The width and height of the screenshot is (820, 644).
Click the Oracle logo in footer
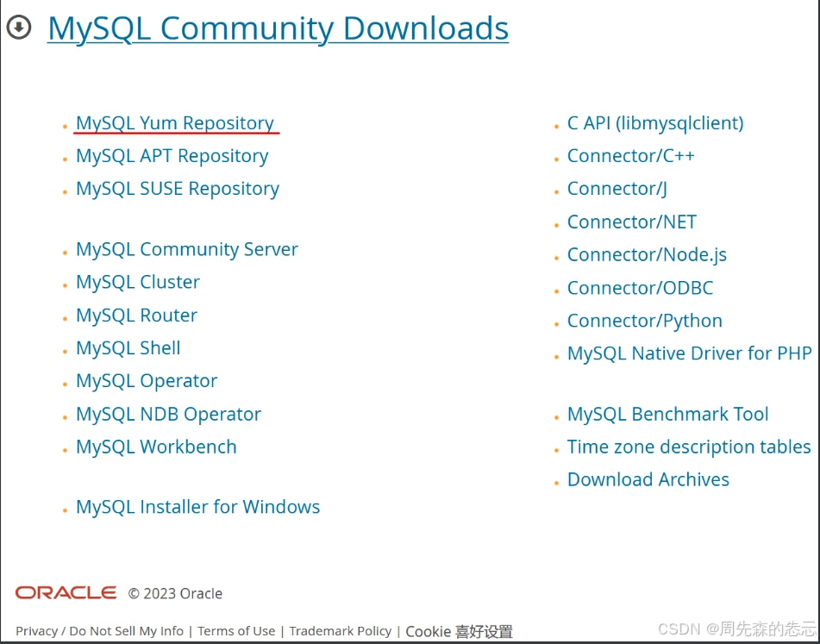click(66, 593)
